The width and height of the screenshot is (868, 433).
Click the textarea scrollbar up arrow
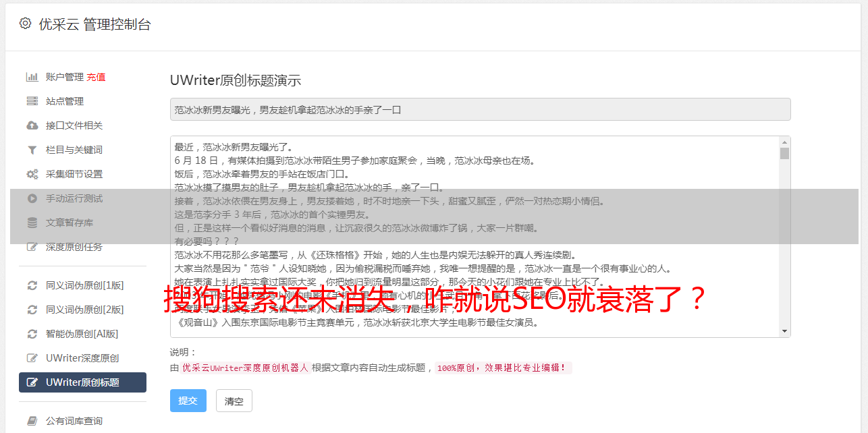coord(784,142)
